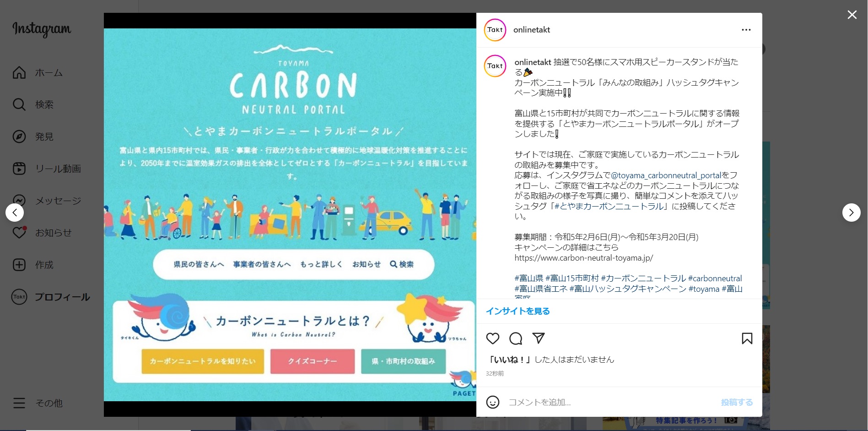Go to the next post arrow
Viewport: 868px width, 431px height.
852,213
